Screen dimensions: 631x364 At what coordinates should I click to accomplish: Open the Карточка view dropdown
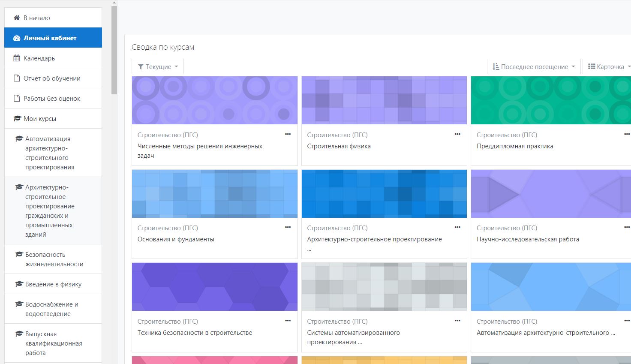[x=607, y=67]
